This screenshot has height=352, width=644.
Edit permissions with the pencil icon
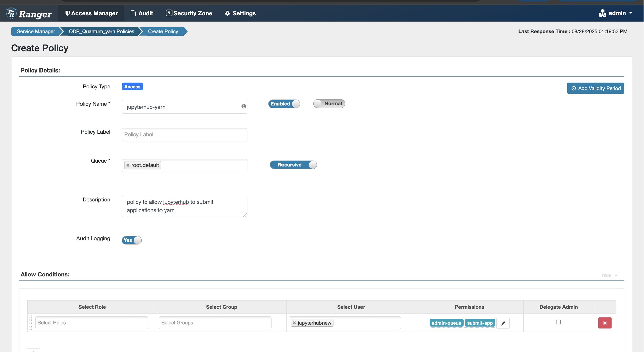coord(503,323)
